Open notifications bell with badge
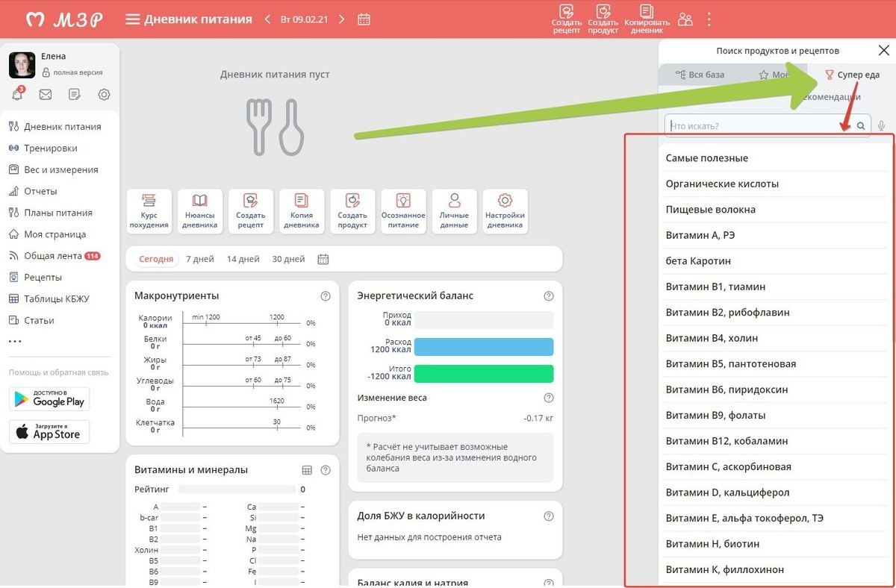 tap(17, 95)
